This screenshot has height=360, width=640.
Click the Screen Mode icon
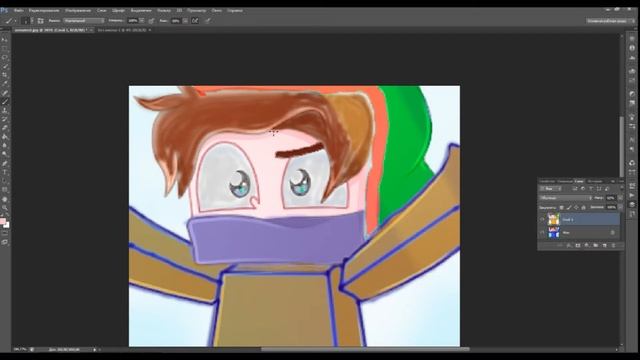pos(5,242)
